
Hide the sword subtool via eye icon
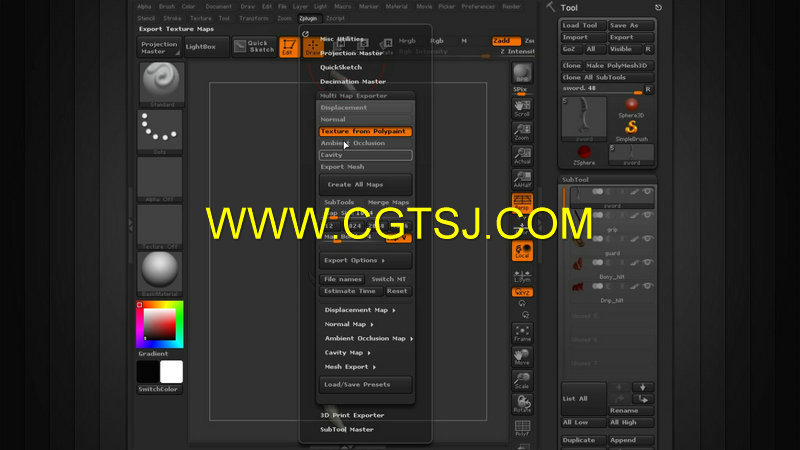click(647, 191)
